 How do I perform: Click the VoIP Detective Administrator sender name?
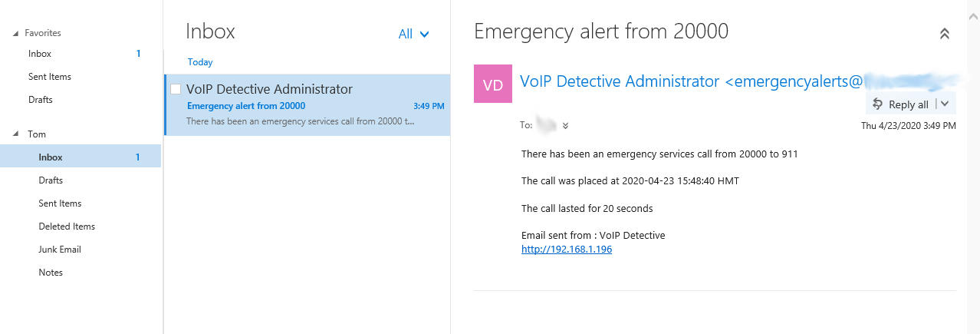tap(620, 81)
